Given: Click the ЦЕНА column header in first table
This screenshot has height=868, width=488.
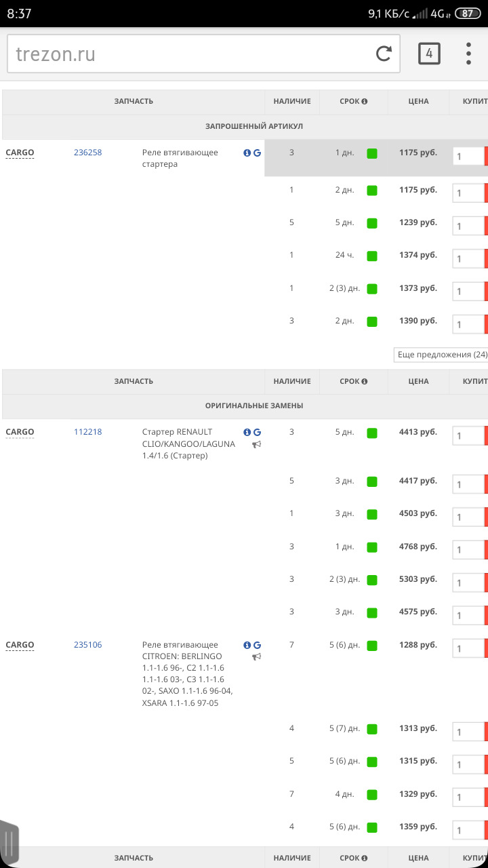Looking at the screenshot, I should (x=418, y=102).
